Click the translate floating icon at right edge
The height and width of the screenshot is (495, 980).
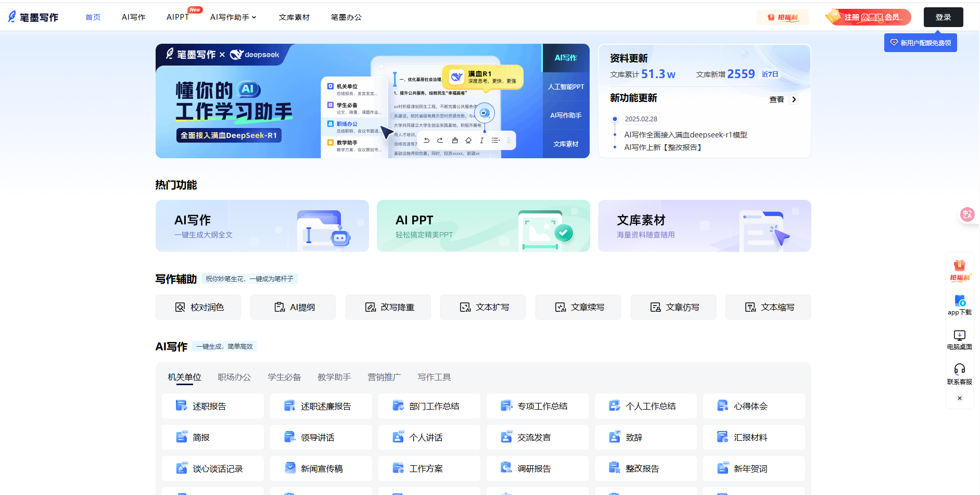coord(968,214)
